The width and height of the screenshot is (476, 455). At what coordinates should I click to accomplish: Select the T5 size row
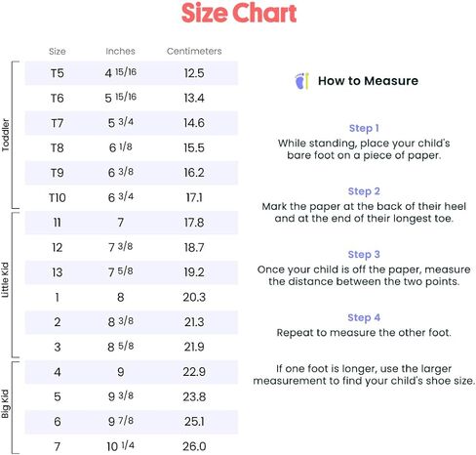tap(132, 73)
